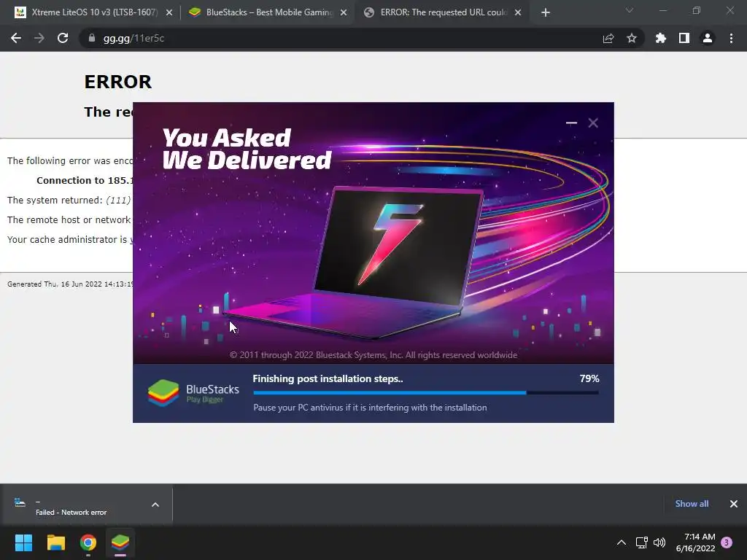Image resolution: width=747 pixels, height=560 pixels.
Task: Open the Chrome profile icon
Action: coord(708,38)
